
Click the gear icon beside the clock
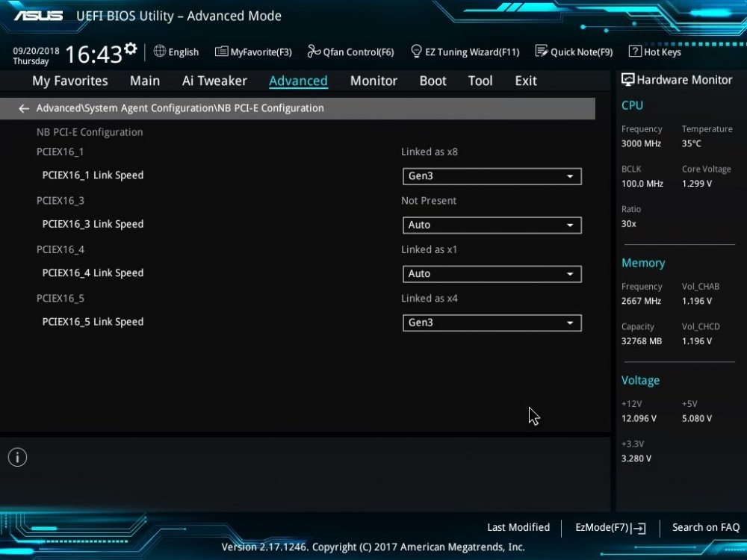(131, 49)
